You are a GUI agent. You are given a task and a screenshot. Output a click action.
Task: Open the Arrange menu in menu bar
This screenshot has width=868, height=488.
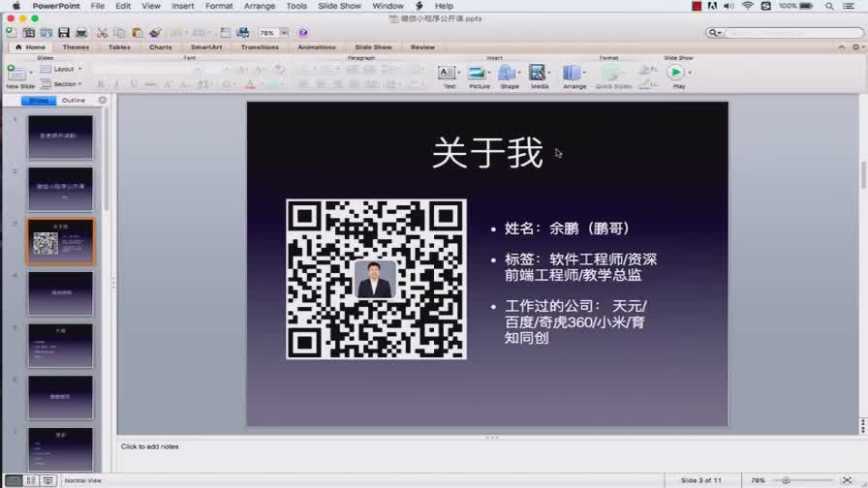(260, 6)
